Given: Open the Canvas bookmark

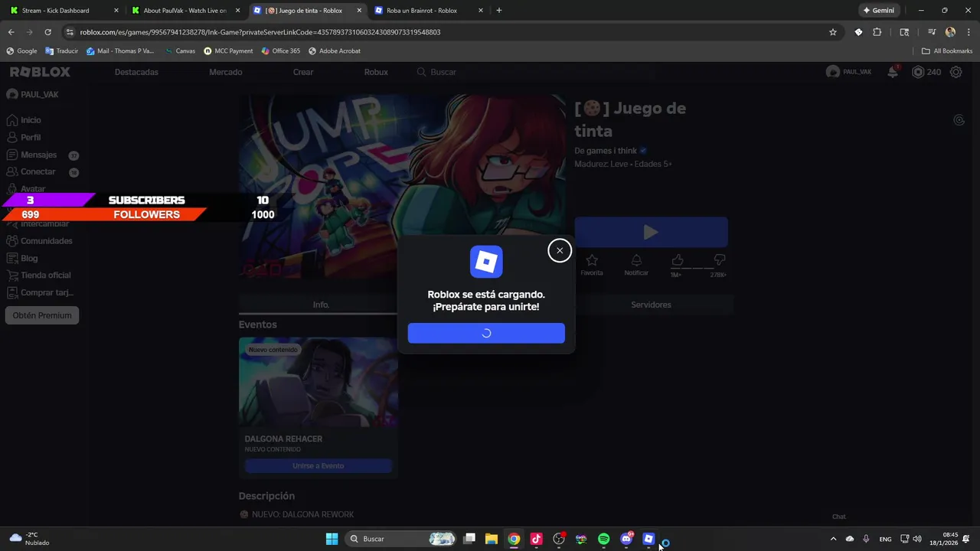Looking at the screenshot, I should pyautogui.click(x=180, y=51).
